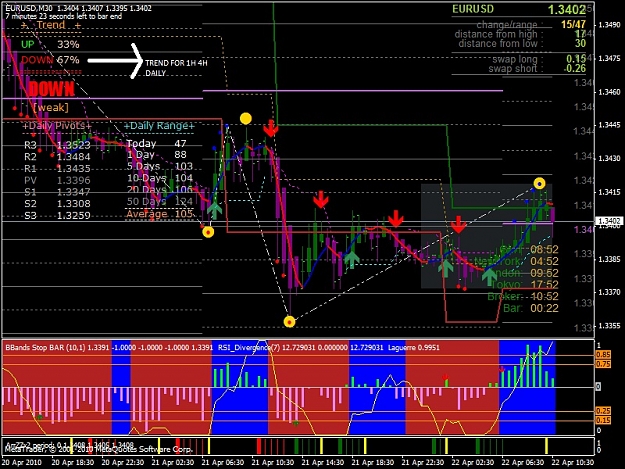Select the 'swap long 0.15' row
625x469 pixels.
[539, 59]
